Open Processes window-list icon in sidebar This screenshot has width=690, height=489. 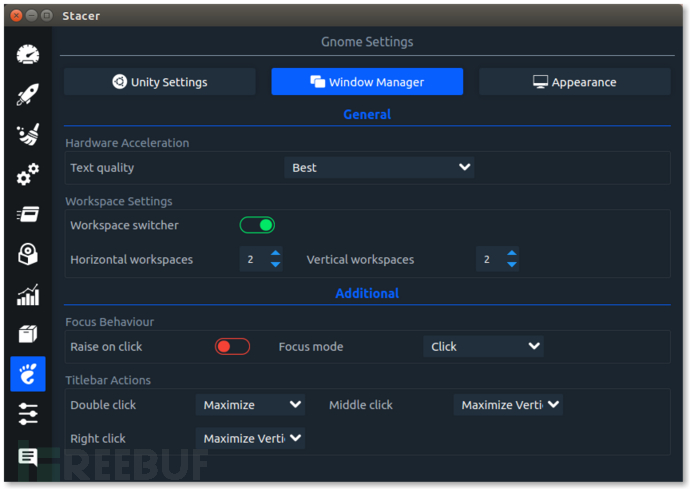28,214
